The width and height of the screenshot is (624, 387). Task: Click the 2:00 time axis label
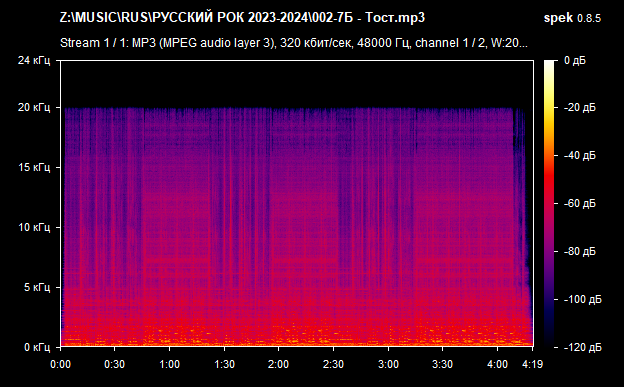tap(278, 364)
